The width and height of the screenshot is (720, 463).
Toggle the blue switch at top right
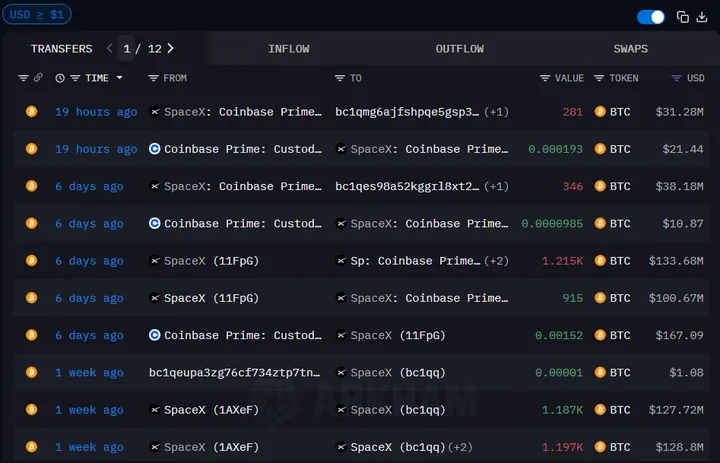[x=651, y=17]
